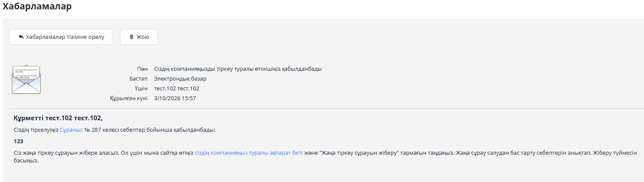Click the Пән field label
The height and width of the screenshot is (182, 644).
pos(142,69)
